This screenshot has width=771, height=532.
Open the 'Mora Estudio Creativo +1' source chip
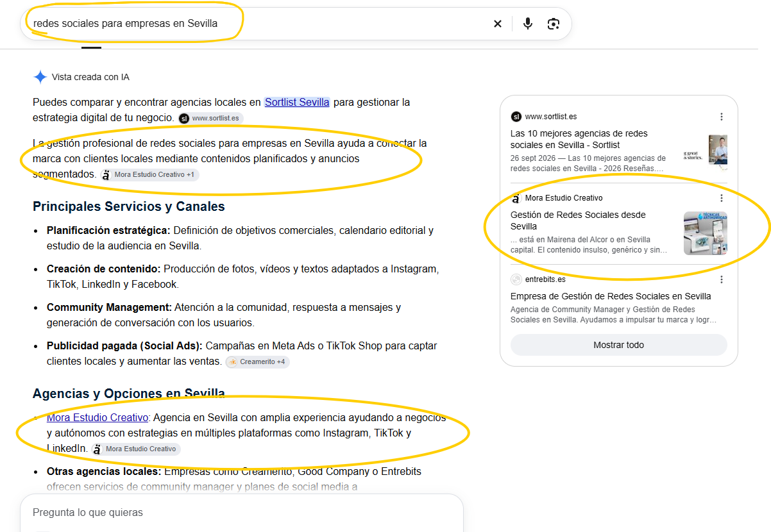[x=149, y=174]
